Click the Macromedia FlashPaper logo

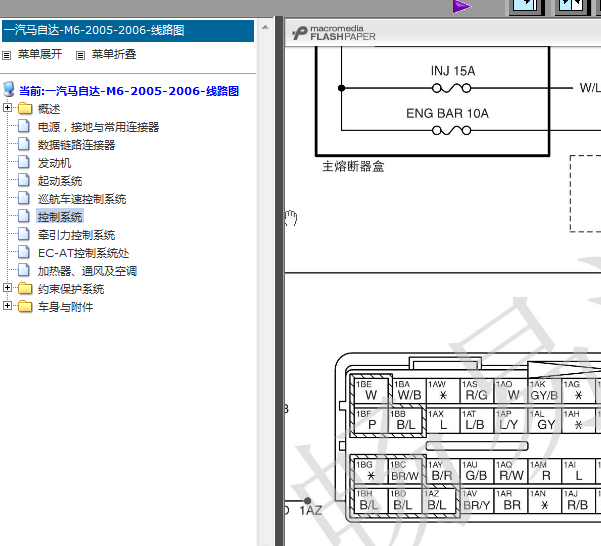click(334, 33)
